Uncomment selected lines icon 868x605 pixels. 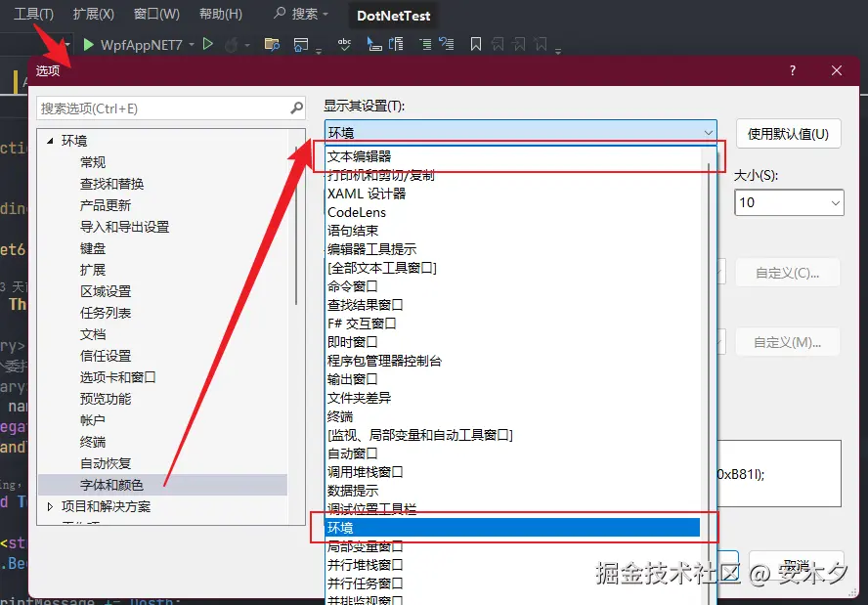point(446,44)
